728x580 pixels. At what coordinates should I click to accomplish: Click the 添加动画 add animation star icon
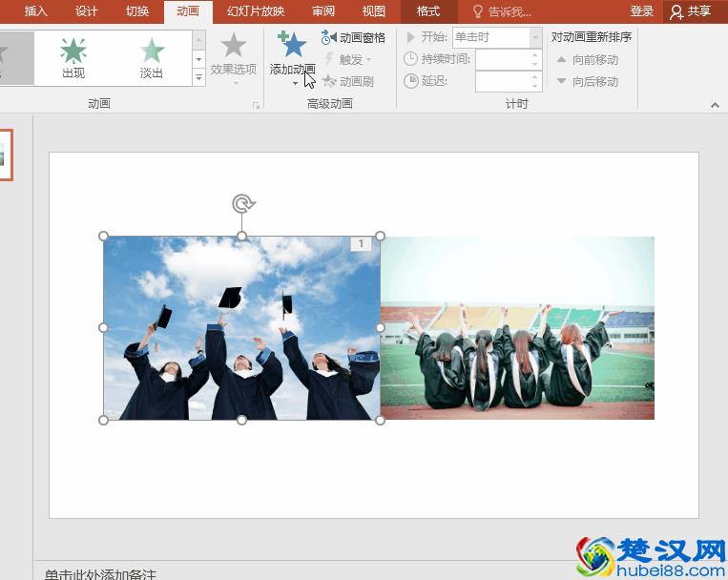[293, 45]
